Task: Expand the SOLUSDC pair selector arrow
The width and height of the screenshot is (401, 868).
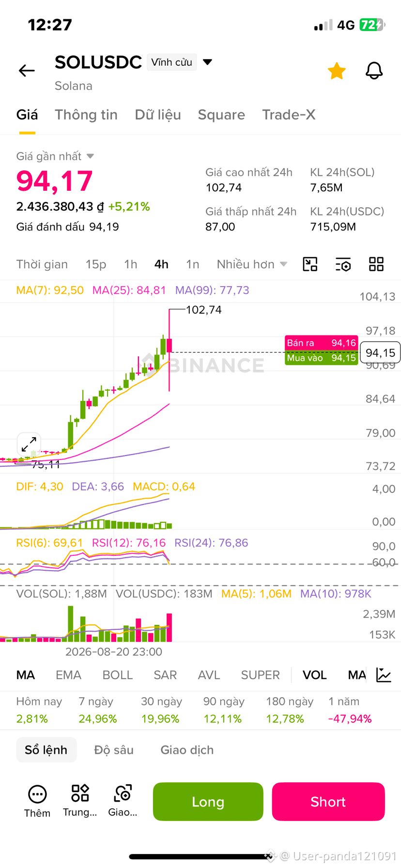Action: pyautogui.click(x=207, y=62)
